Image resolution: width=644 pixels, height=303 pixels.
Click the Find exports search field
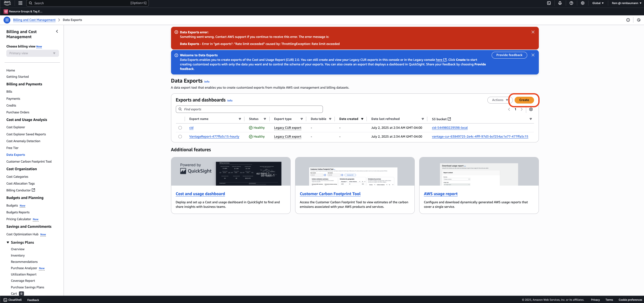coord(249,109)
